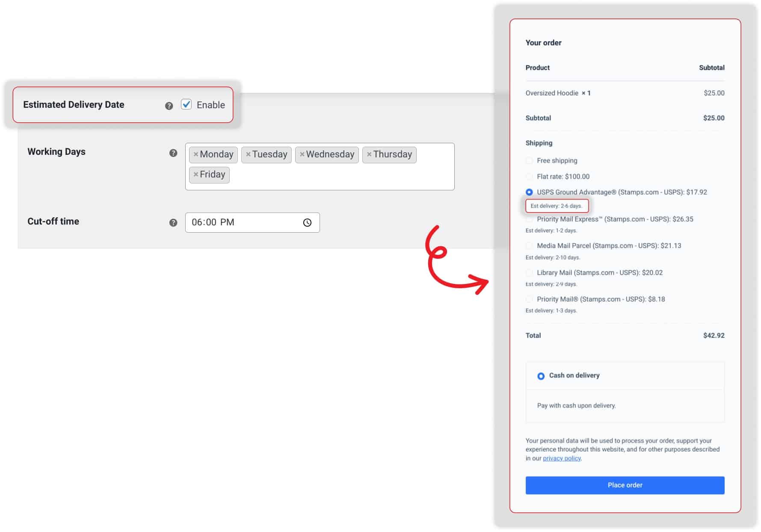Screen dimensions: 761x532
Task: Choose Media Mail Parcel shipping
Action: tap(529, 246)
